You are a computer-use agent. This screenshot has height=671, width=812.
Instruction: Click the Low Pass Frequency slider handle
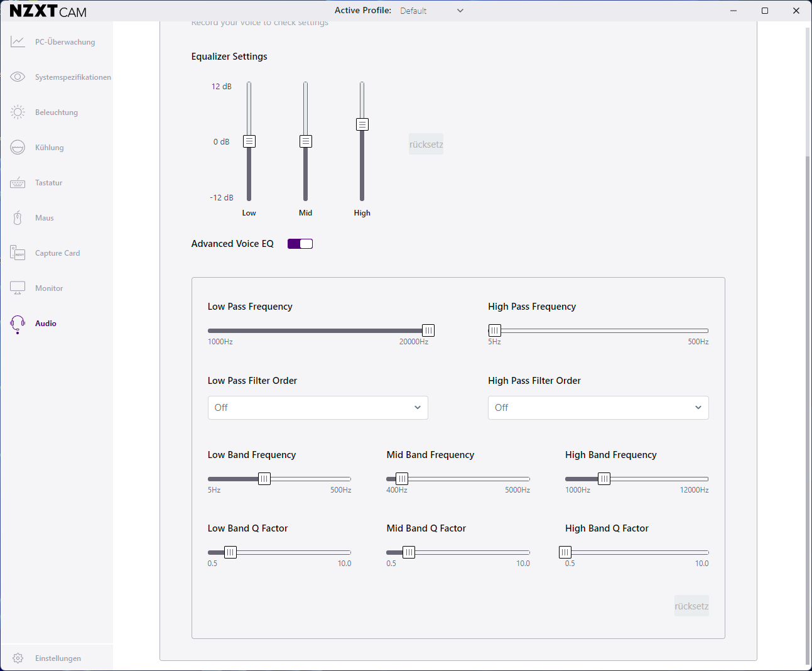tap(428, 330)
